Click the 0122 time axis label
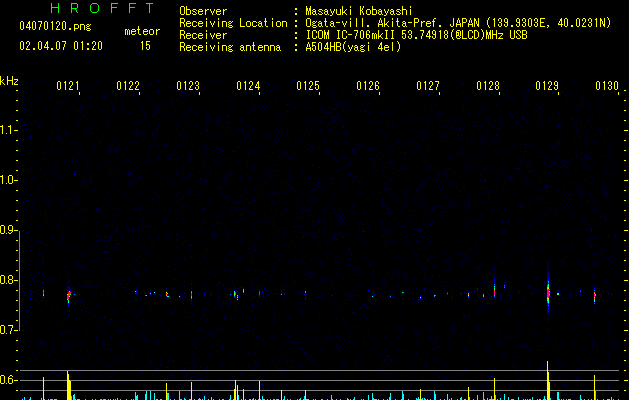Viewport: 629px width, 400px height. click(x=128, y=86)
